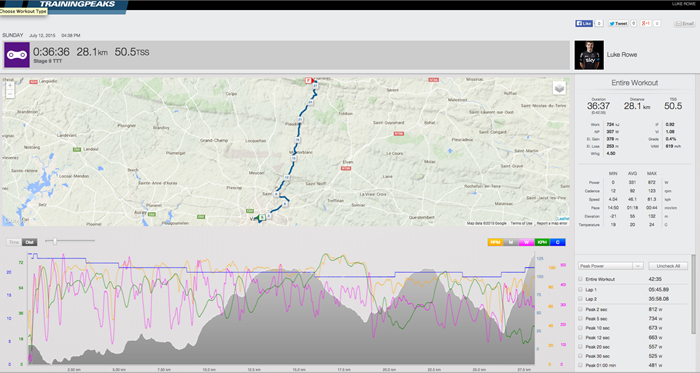Click the Email share button
Screen dimensions: 700x373
tap(685, 24)
